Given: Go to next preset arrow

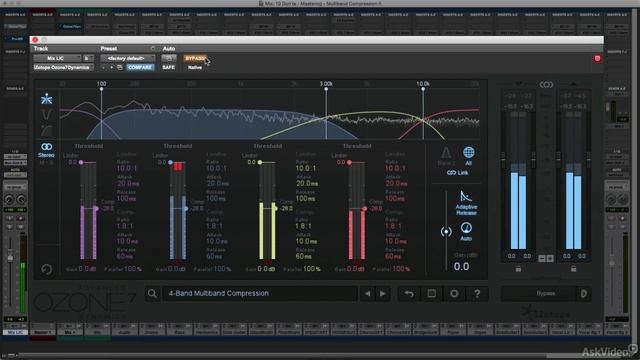Looking at the screenshot, I should (x=383, y=293).
